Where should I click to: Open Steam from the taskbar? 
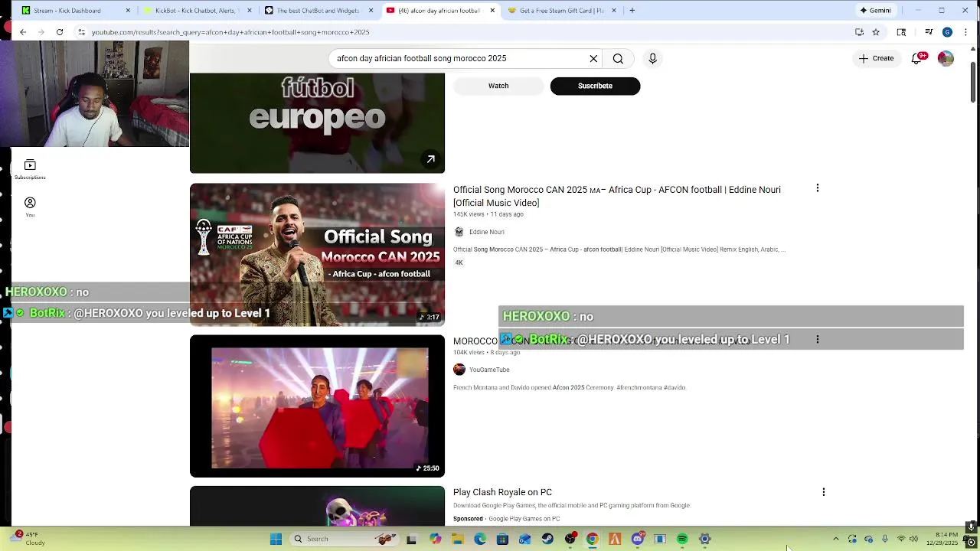[x=547, y=539]
